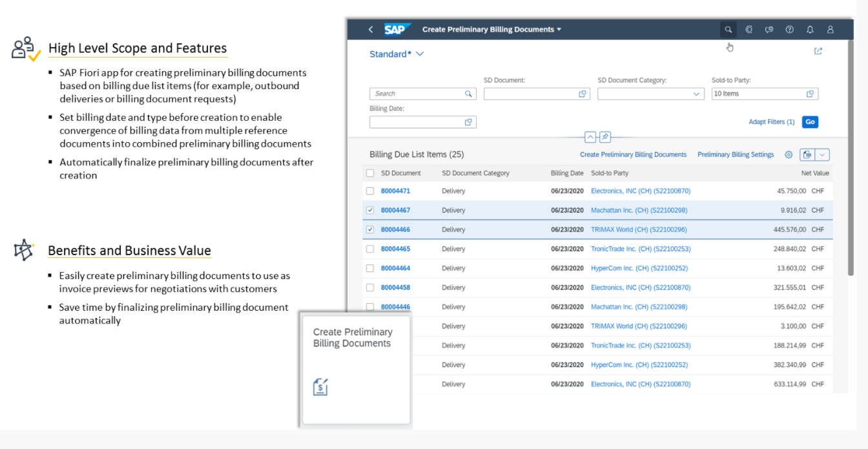
Task: Click the share icon below header
Action: (818, 51)
